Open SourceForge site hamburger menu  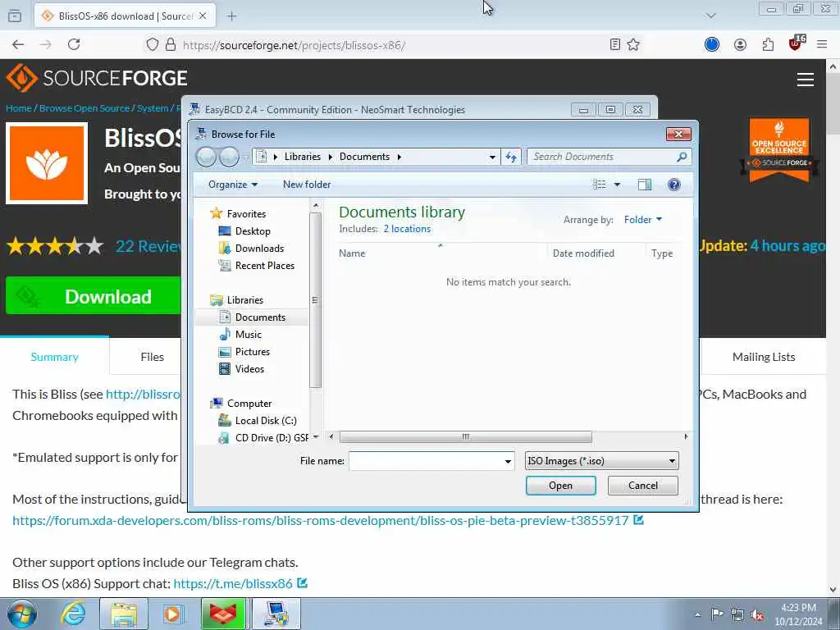(806, 80)
